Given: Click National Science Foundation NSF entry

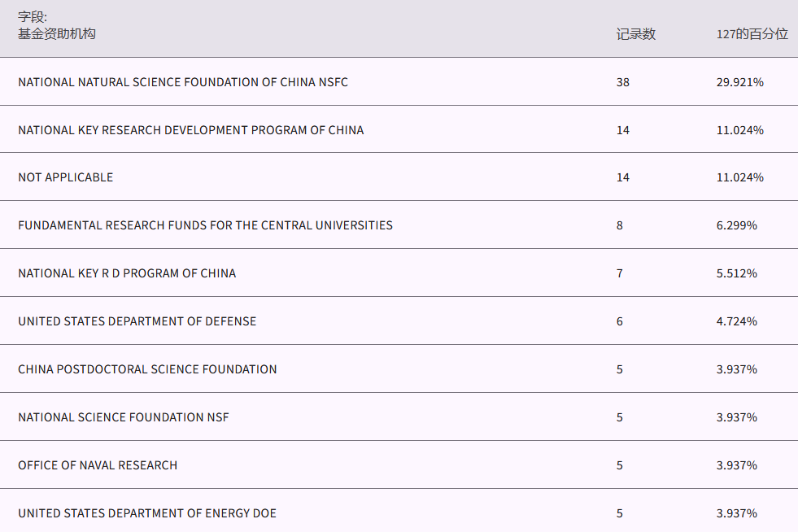Looking at the screenshot, I should click(x=124, y=417).
